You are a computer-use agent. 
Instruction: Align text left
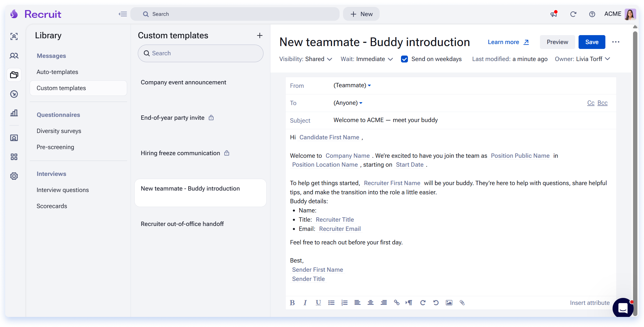tap(357, 303)
